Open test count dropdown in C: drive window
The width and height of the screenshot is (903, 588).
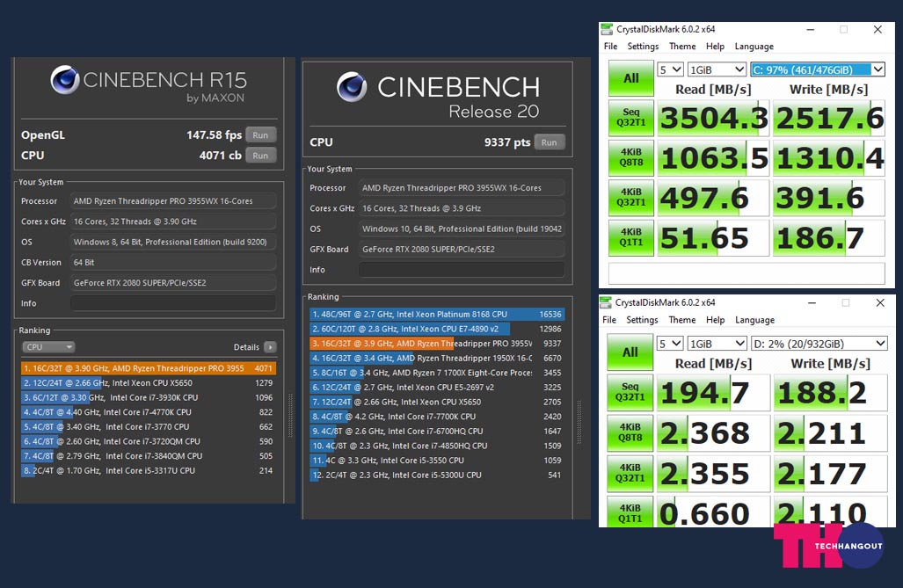670,69
